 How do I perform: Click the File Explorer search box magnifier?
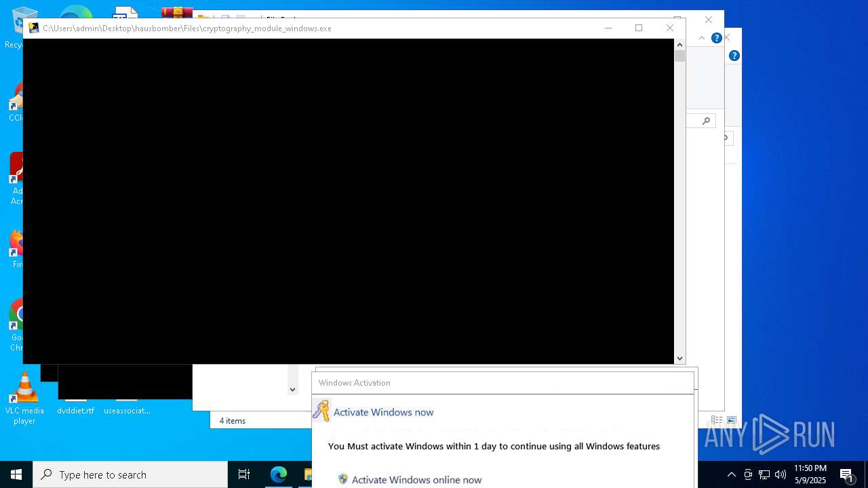706,121
